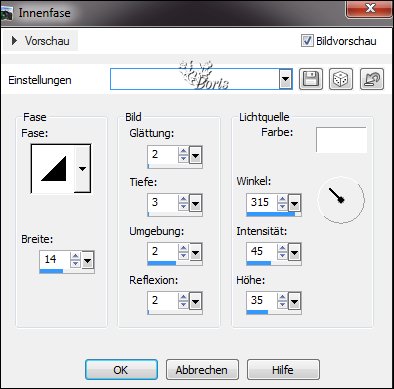Decrease Winkel value with down spinner
The image size is (394, 389).
coord(282,206)
